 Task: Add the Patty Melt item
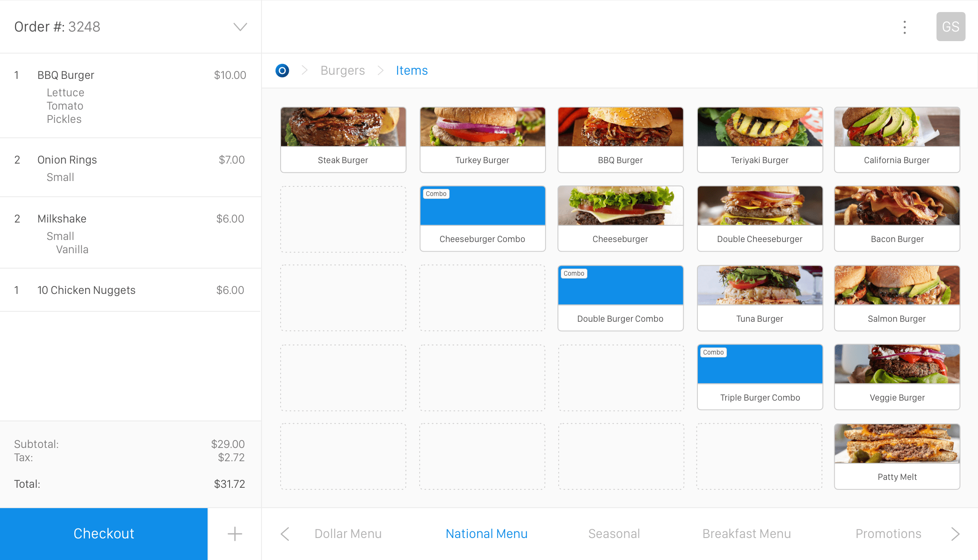coord(897,457)
